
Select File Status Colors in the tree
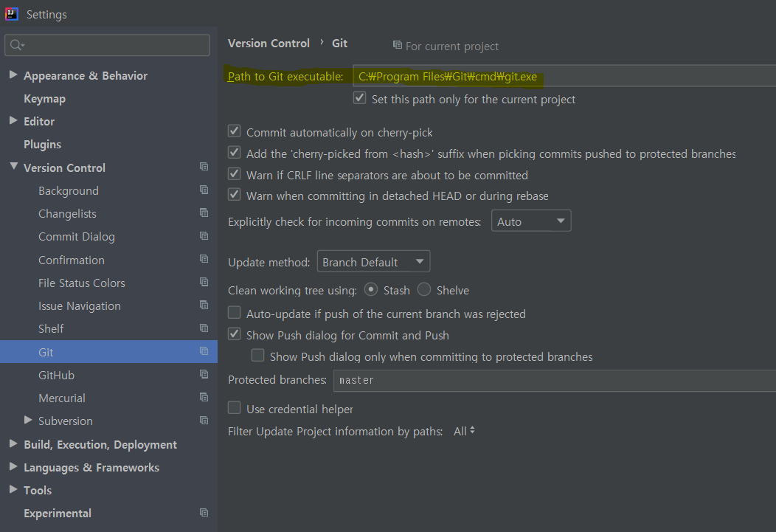point(82,283)
